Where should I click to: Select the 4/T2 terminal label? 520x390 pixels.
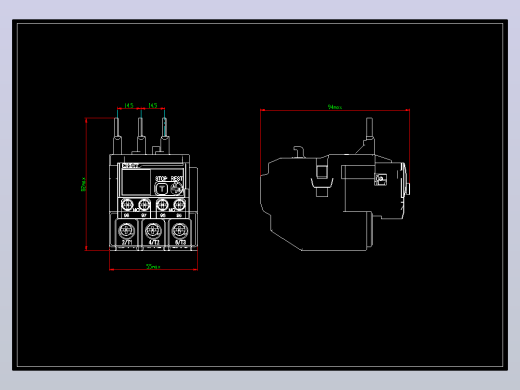pyautogui.click(x=153, y=242)
